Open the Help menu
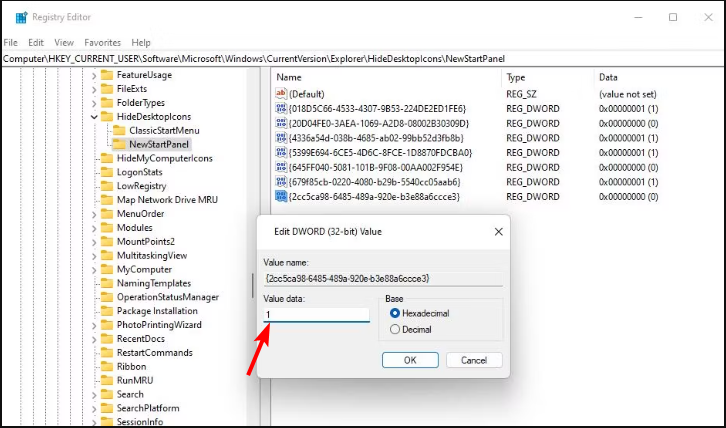The image size is (726, 428). pos(141,43)
